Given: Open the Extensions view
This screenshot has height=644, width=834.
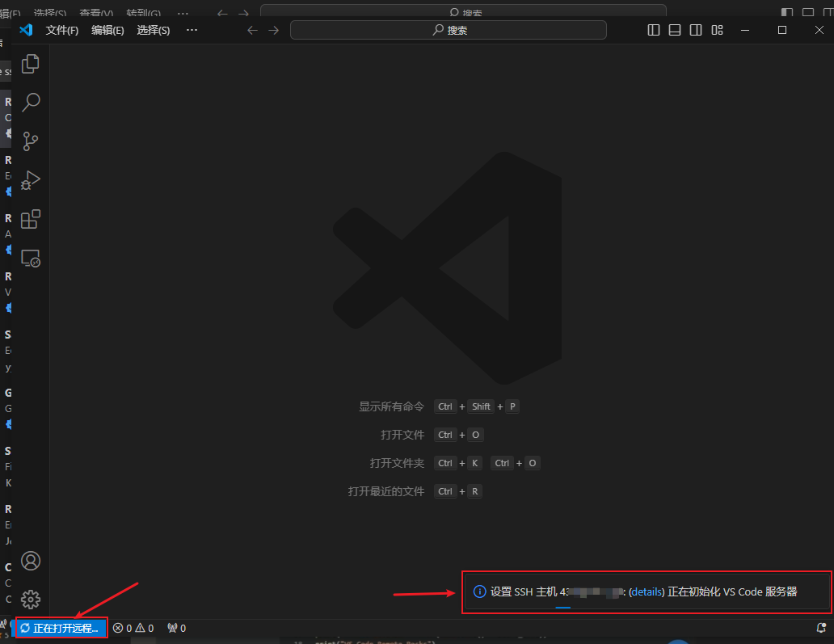Looking at the screenshot, I should 31,219.
